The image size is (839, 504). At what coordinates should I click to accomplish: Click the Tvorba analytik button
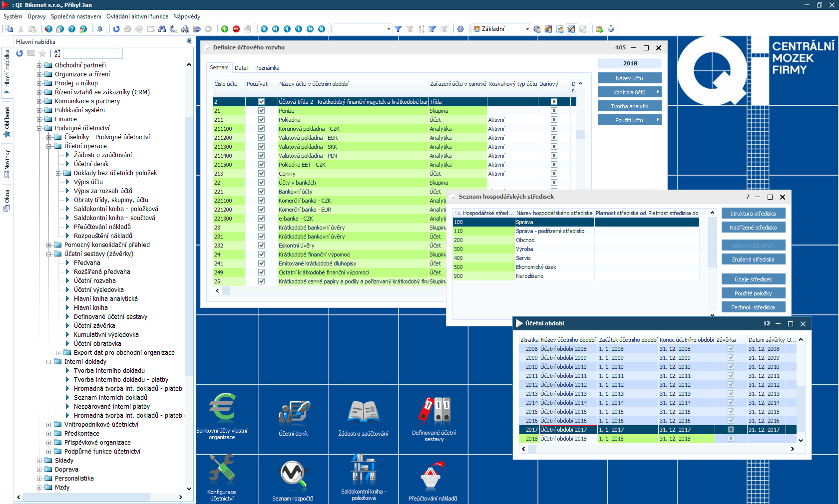pyautogui.click(x=629, y=106)
